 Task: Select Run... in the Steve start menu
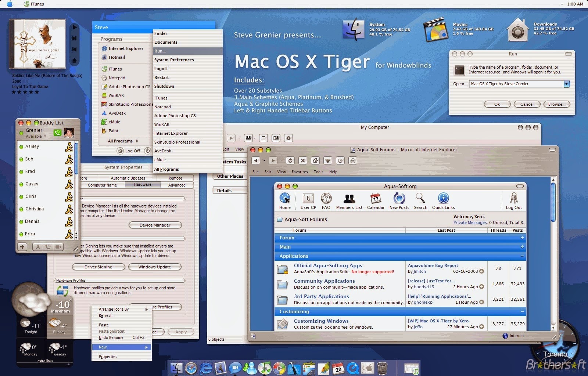[188, 51]
